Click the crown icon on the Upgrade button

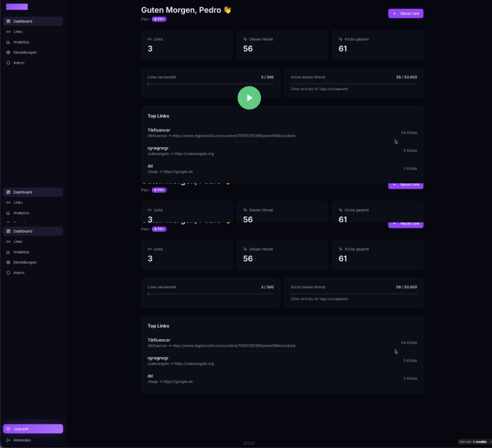click(x=9, y=429)
